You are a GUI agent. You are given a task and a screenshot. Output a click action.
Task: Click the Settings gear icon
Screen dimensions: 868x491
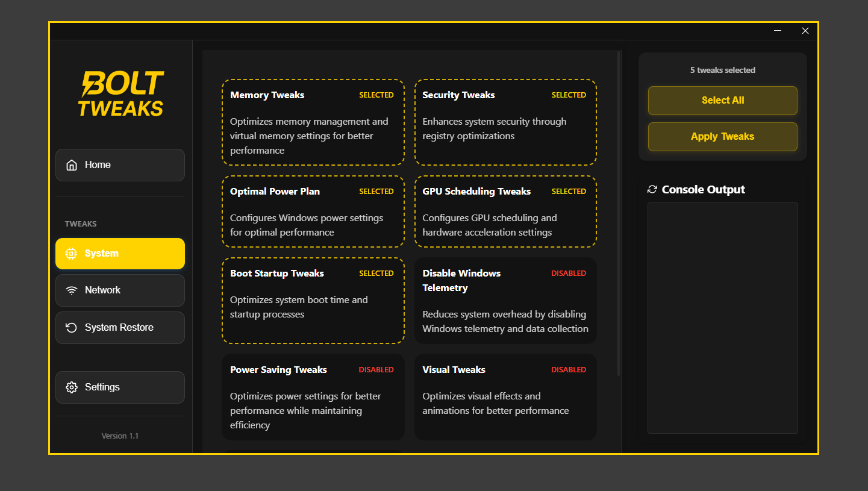[72, 387]
